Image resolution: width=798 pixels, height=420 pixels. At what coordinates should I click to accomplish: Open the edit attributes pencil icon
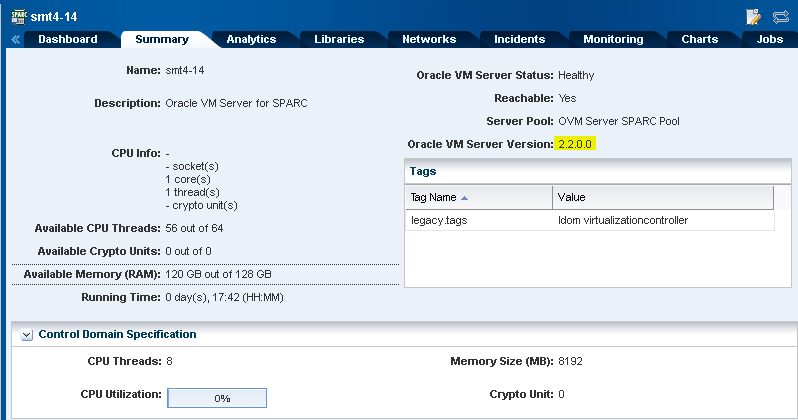(753, 17)
